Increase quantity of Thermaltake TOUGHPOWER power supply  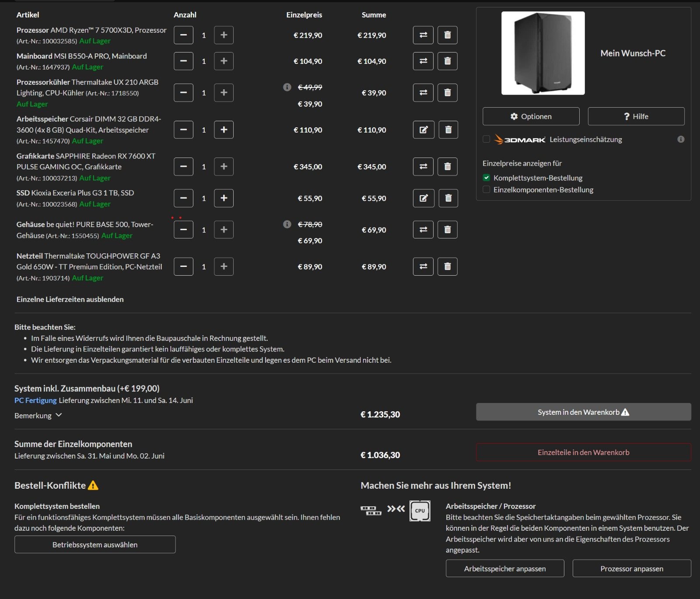[224, 266]
